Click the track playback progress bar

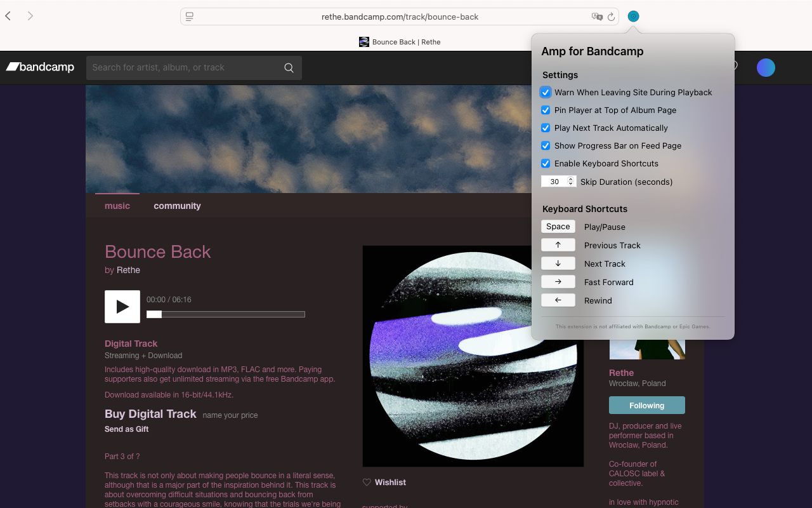click(x=225, y=314)
